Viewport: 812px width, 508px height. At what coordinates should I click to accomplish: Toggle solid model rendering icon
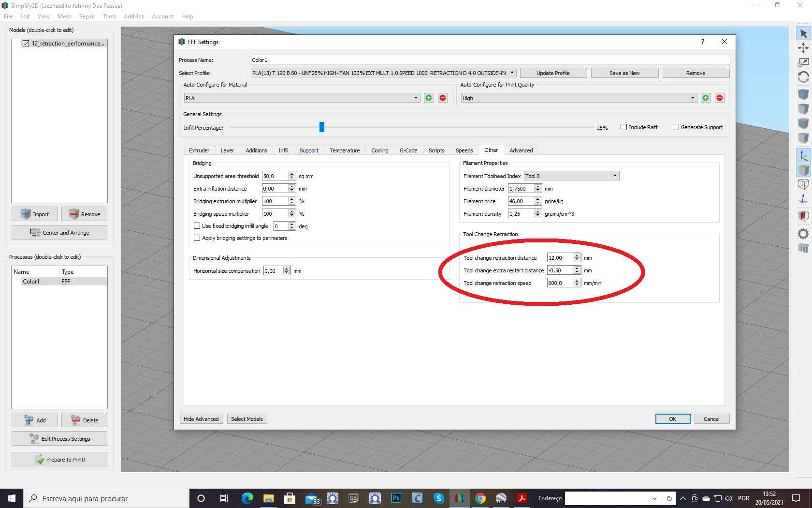(x=803, y=170)
